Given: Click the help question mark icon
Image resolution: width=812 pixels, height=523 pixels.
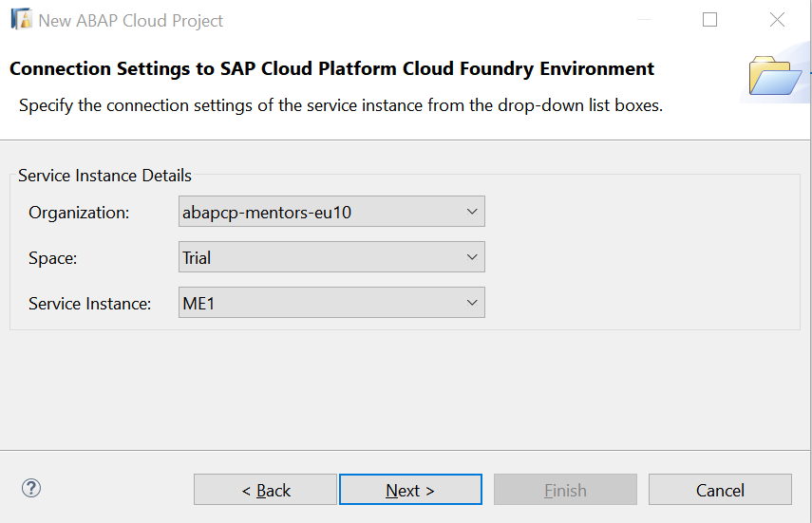Looking at the screenshot, I should [31, 489].
